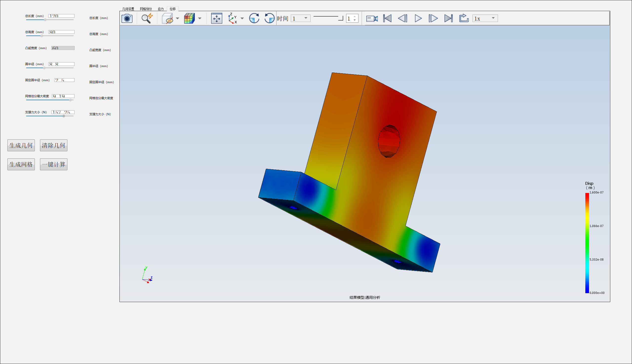632x364 pixels.
Task: Click the 一键计算 button
Action: [x=54, y=164]
